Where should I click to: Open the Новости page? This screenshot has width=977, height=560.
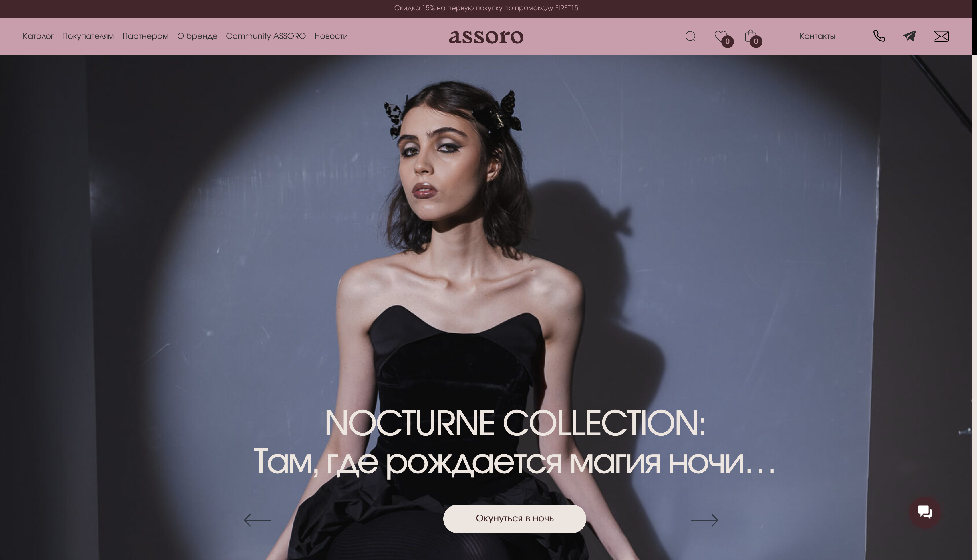(x=331, y=36)
